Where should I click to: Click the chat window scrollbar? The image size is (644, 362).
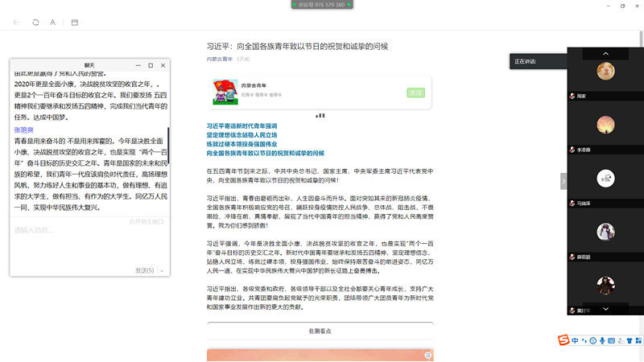168,146
